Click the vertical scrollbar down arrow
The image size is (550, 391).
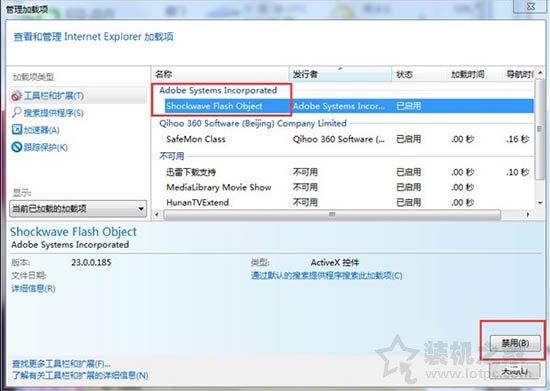tap(540, 203)
